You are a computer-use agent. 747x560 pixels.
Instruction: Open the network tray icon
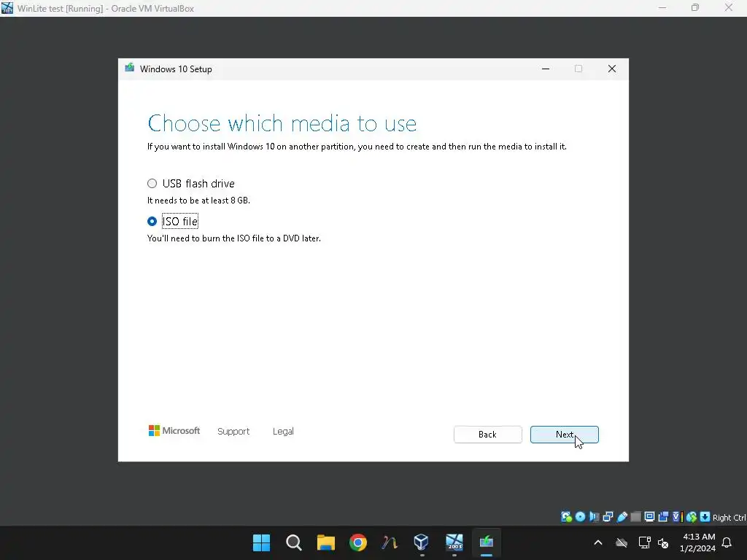coord(644,542)
